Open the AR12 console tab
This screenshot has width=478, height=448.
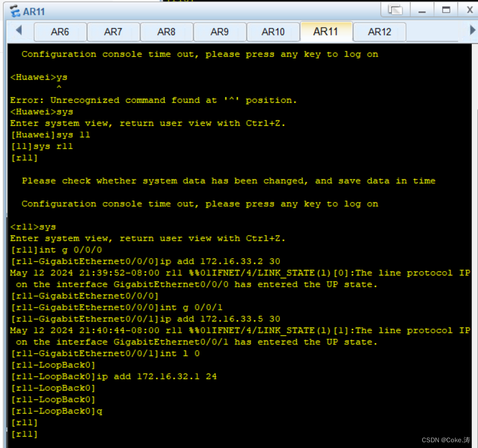pos(379,32)
